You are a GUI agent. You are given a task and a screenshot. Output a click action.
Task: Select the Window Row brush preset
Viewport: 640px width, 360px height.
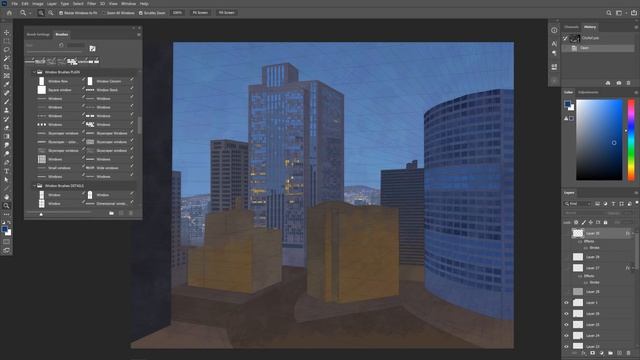(x=58, y=81)
